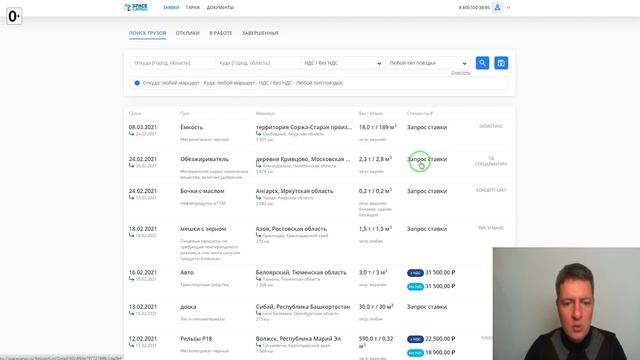Click the weight value '2,3 т / 2,8 м³'
640x360 pixels.
375,159
